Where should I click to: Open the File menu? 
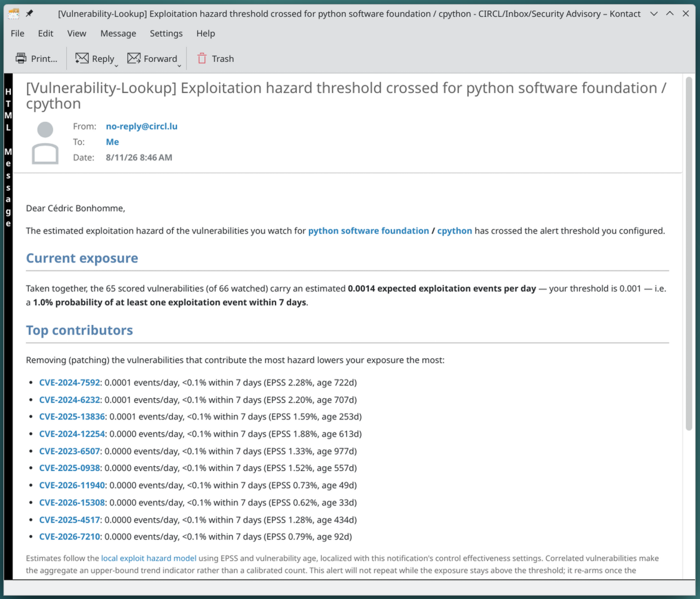click(17, 33)
